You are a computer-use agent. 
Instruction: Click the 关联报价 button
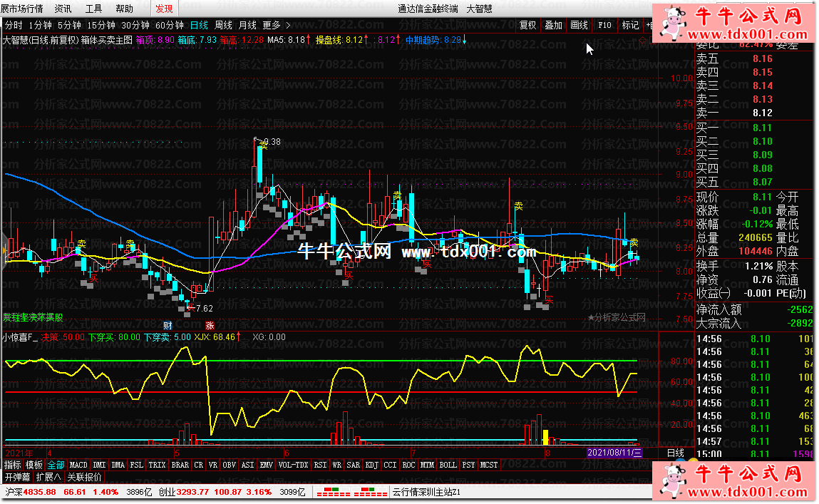pyautogui.click(x=85, y=477)
